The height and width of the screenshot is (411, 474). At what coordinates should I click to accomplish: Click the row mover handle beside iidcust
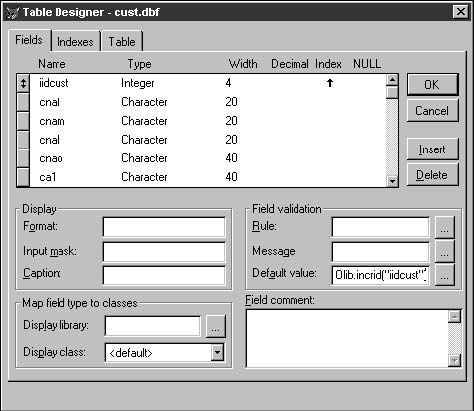coord(23,83)
